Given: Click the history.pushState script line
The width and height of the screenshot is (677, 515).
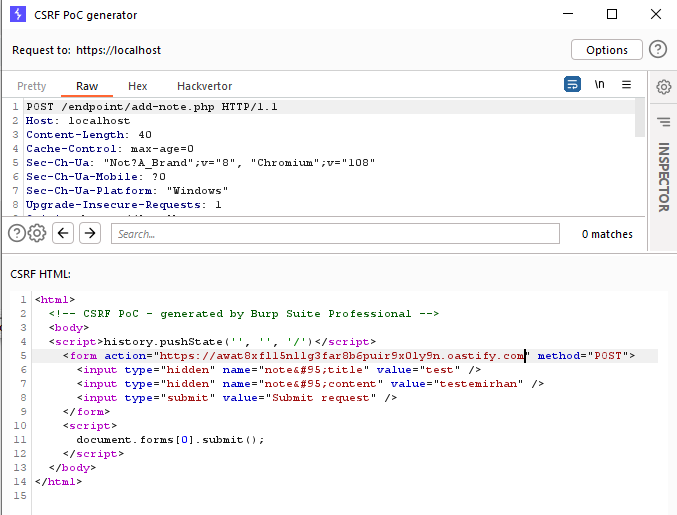Looking at the screenshot, I should [212, 341].
